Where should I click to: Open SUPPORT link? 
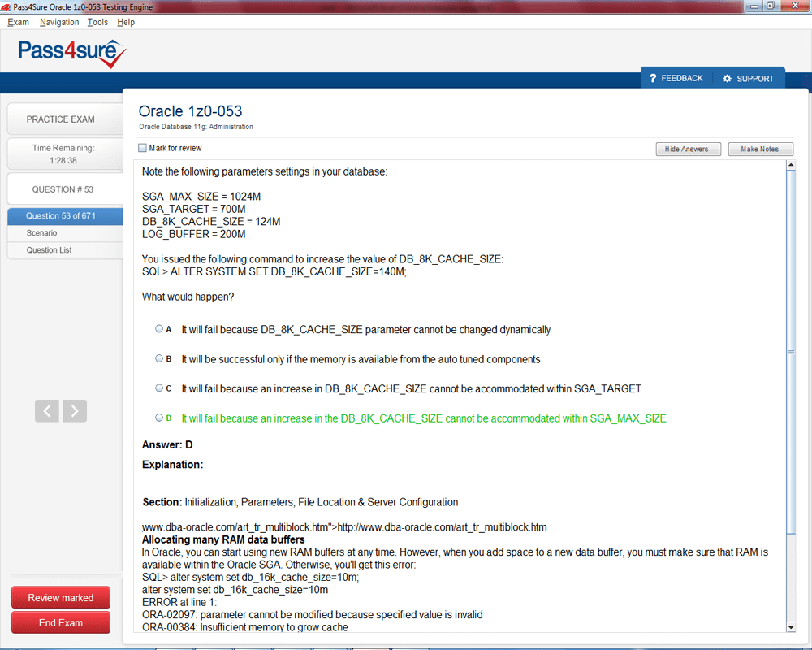click(755, 79)
